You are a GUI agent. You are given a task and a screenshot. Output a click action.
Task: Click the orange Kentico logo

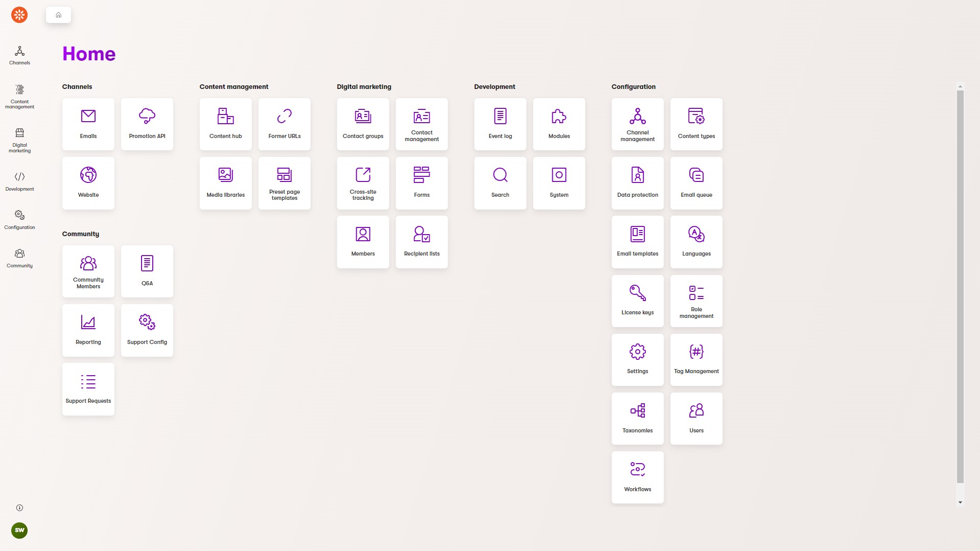point(19,15)
